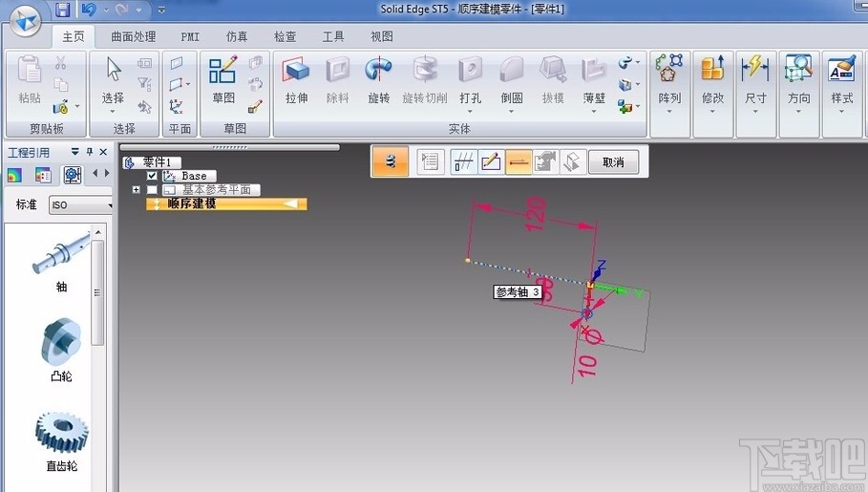Select the 顺序建模 tree row
Image resolution: width=868 pixels, height=492 pixels.
click(x=226, y=203)
